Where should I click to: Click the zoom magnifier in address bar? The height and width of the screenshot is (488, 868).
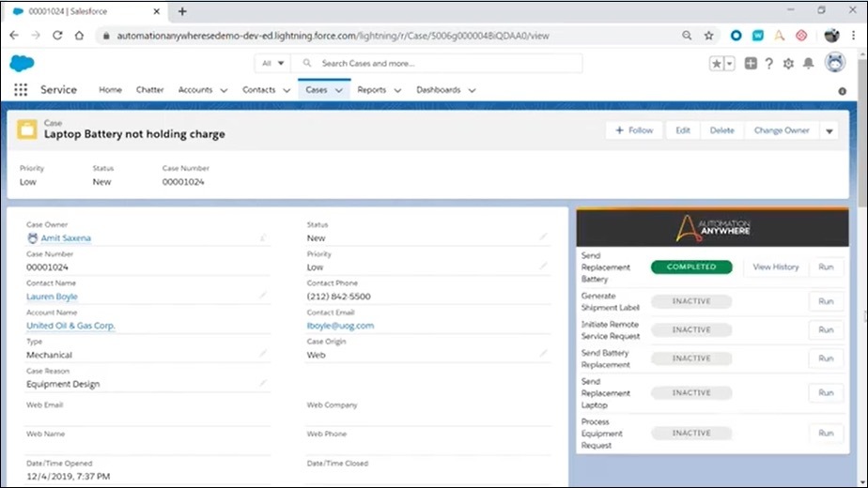(x=687, y=36)
